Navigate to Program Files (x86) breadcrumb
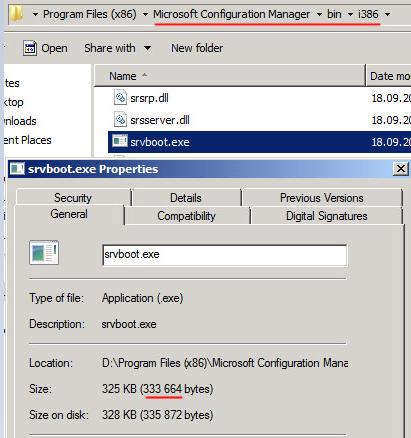 tap(90, 14)
